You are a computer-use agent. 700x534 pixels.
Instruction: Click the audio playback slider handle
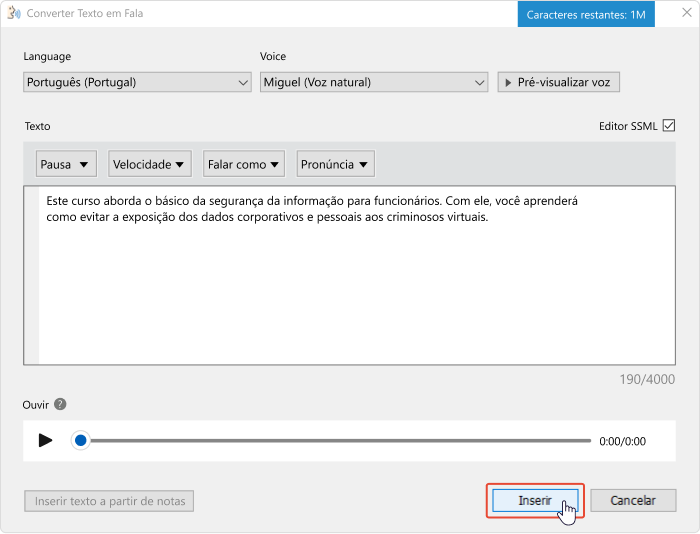point(81,441)
